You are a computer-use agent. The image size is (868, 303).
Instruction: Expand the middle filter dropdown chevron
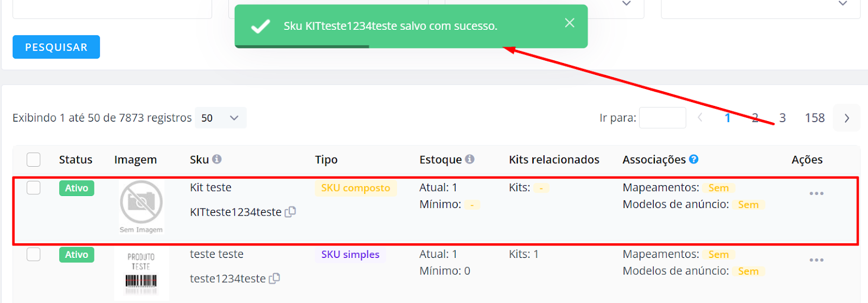pyautogui.click(x=626, y=3)
